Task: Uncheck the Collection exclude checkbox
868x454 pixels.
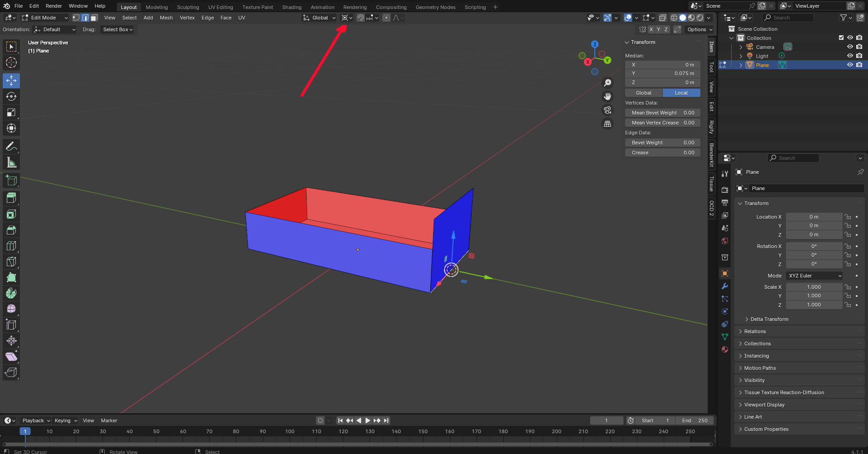Action: pyautogui.click(x=841, y=38)
